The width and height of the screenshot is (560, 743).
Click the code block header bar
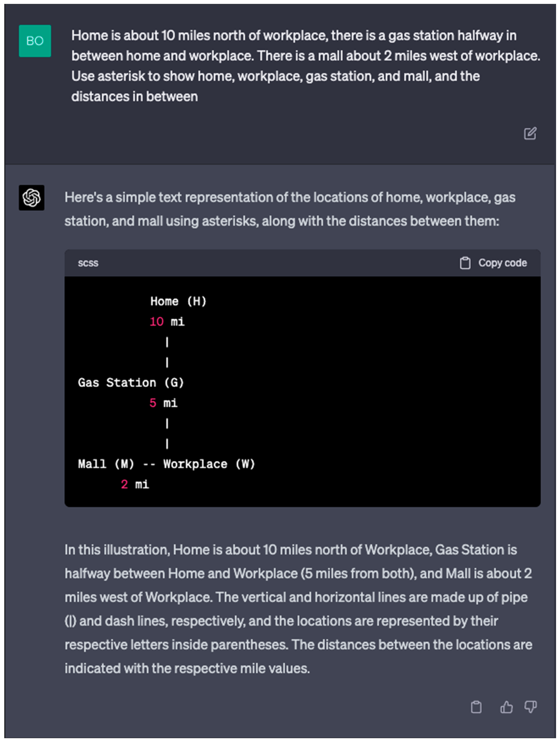pyautogui.click(x=269, y=263)
